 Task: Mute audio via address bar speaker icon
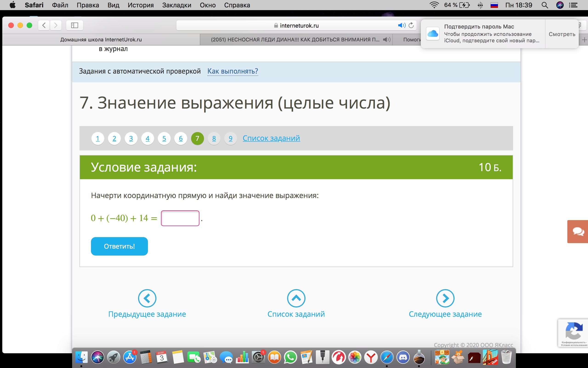[402, 25]
